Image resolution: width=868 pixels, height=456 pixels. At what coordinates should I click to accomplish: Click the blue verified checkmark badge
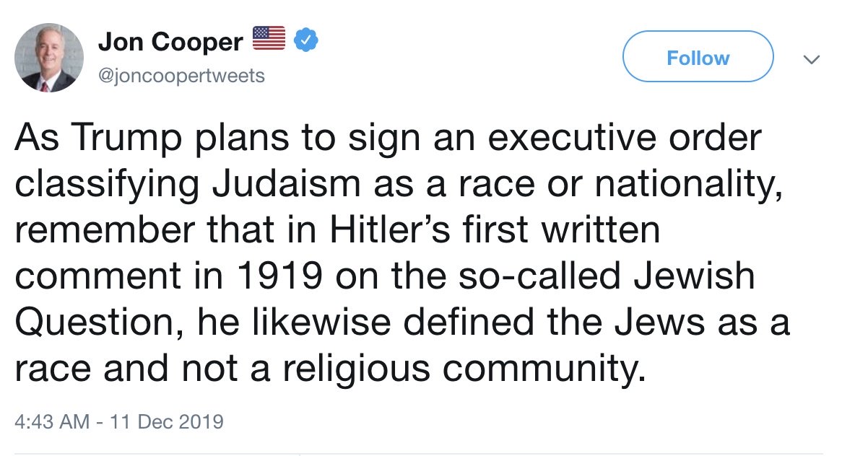click(x=308, y=41)
